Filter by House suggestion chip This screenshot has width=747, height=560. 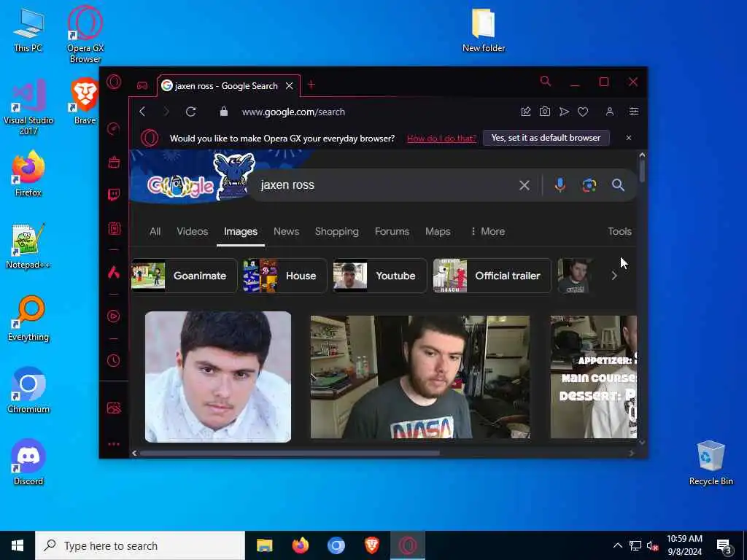(285, 276)
